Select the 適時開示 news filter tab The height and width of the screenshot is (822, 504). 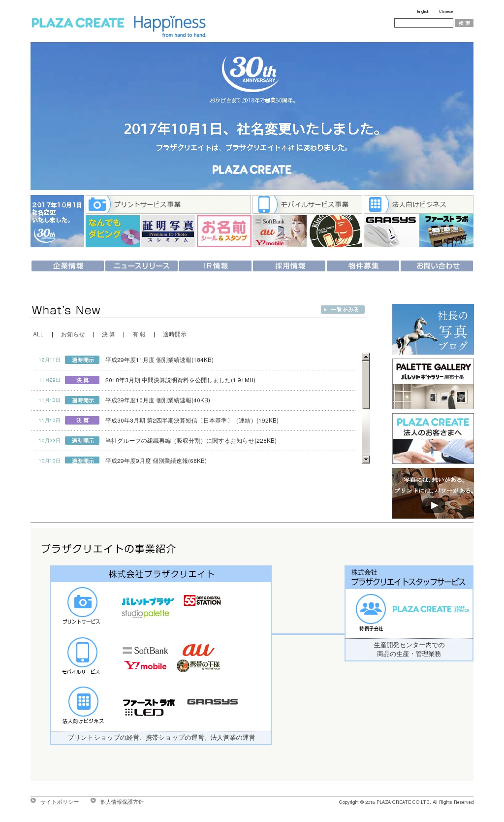175,334
